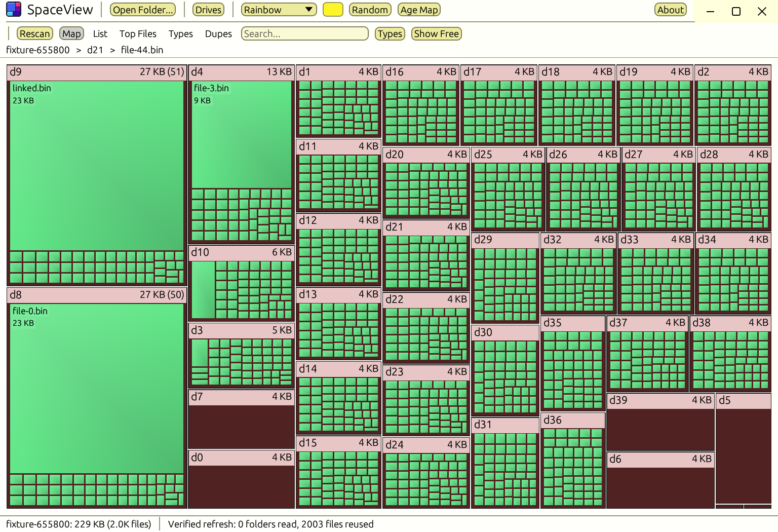Open the About dialog

(x=671, y=10)
